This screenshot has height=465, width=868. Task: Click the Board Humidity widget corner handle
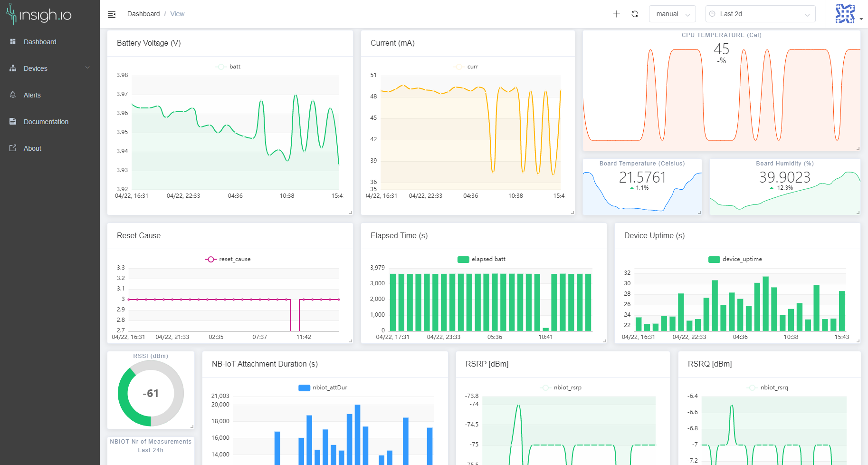(x=858, y=213)
